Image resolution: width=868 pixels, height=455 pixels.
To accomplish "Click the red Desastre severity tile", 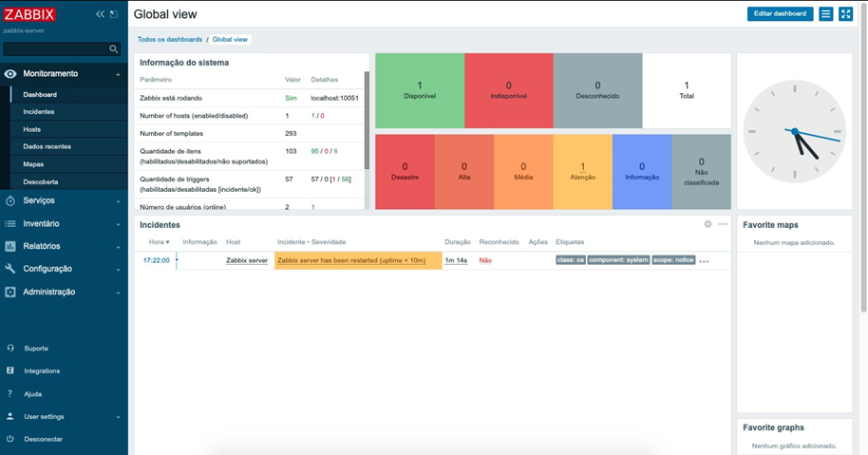I will click(405, 172).
